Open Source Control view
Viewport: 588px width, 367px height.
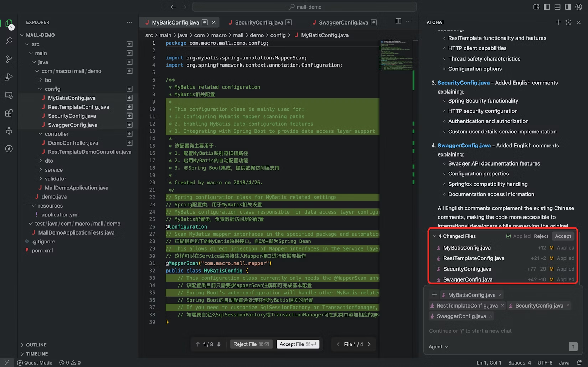9,59
